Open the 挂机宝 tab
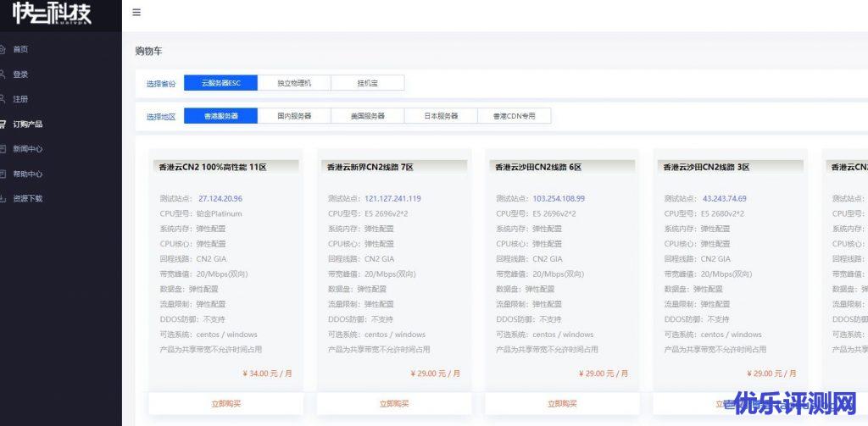The height and width of the screenshot is (426, 868). [368, 83]
